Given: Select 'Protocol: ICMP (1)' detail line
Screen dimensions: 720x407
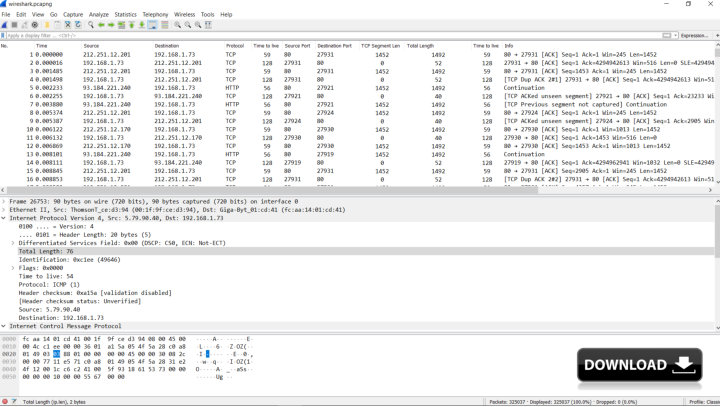Looking at the screenshot, I should [49, 285].
